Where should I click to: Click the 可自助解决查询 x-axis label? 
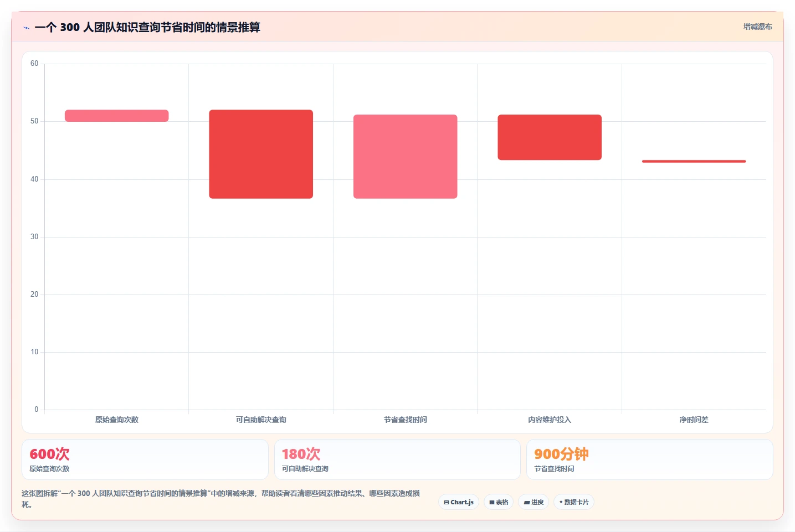click(x=261, y=420)
